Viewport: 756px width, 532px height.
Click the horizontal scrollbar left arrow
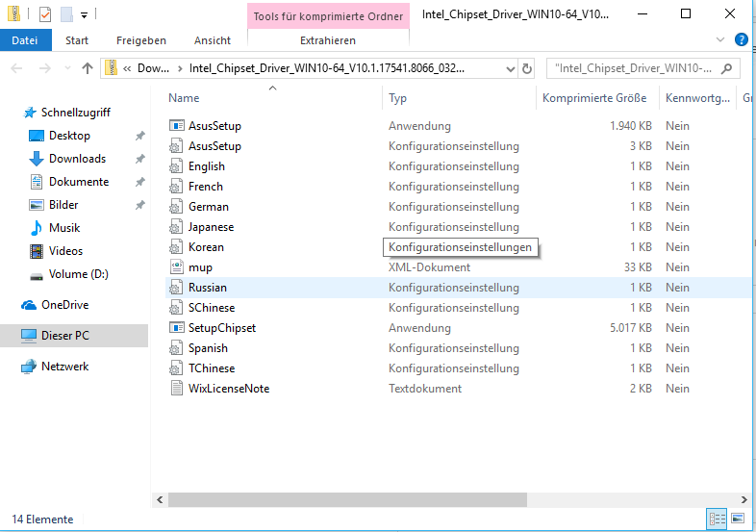[160, 499]
